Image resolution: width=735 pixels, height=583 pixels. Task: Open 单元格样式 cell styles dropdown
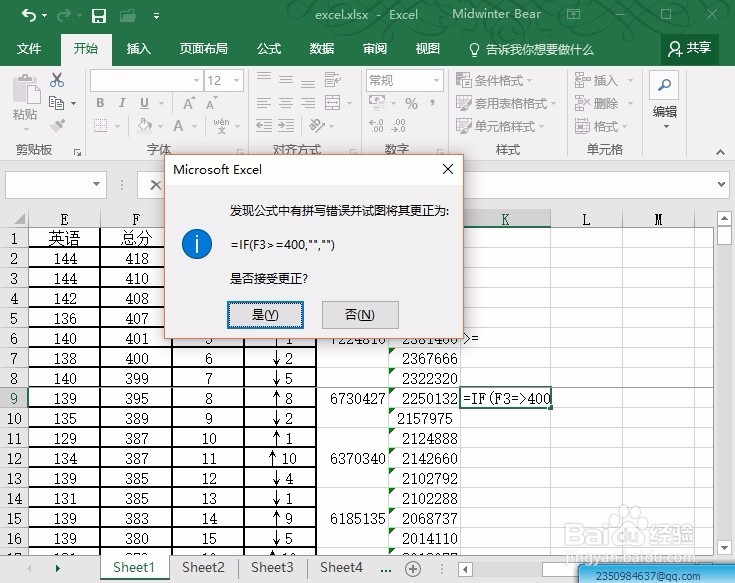[x=500, y=126]
